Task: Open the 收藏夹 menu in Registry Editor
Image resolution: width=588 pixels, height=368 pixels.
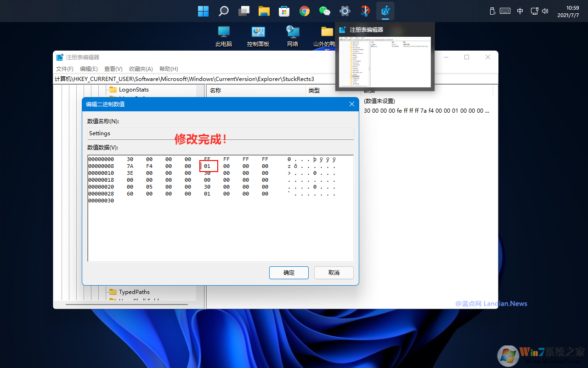Action: 141,69
